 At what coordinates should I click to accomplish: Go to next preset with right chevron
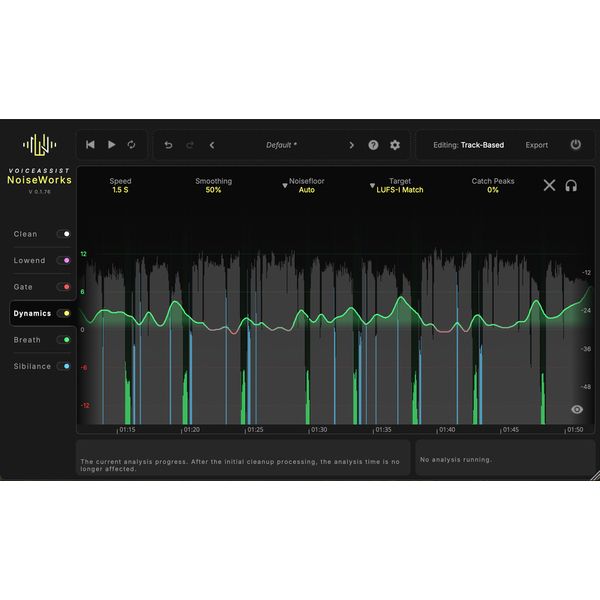pos(352,145)
